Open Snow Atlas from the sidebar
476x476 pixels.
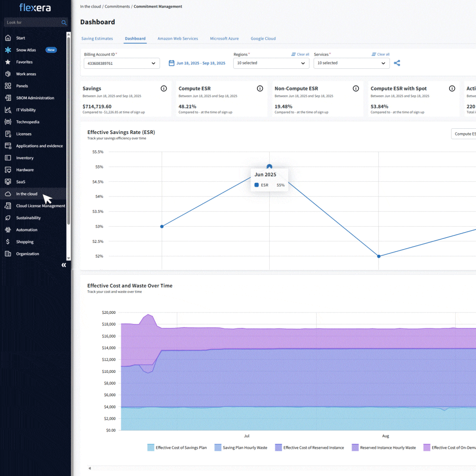(26, 50)
